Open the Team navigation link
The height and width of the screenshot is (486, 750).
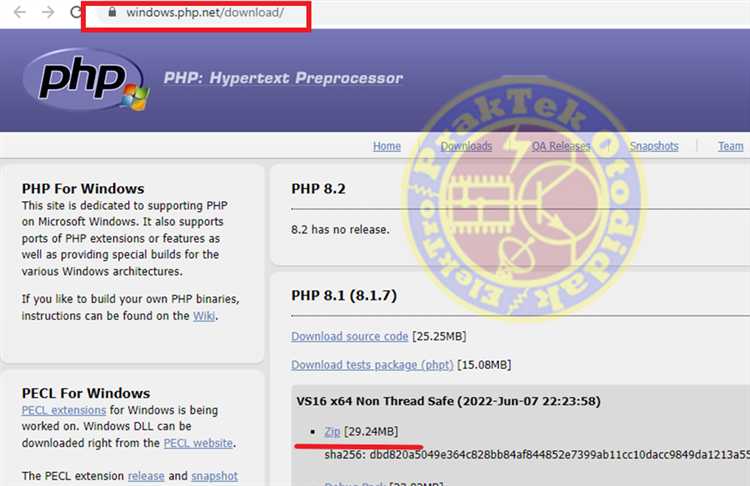[730, 146]
